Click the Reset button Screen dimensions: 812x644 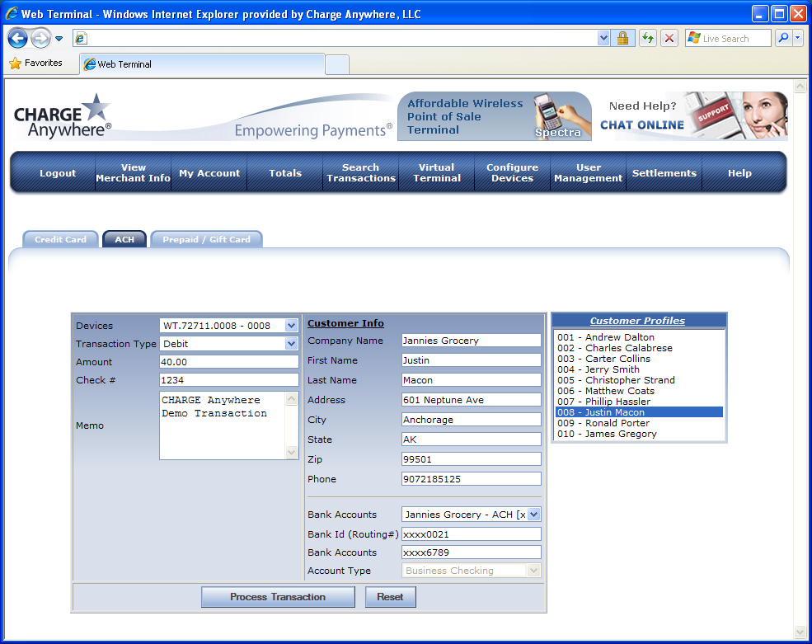(390, 597)
